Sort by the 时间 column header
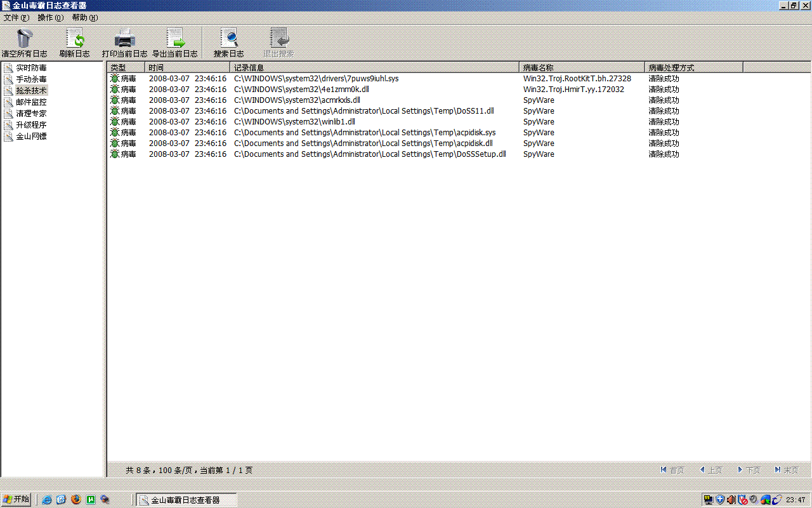812x508 pixels. [x=187, y=67]
